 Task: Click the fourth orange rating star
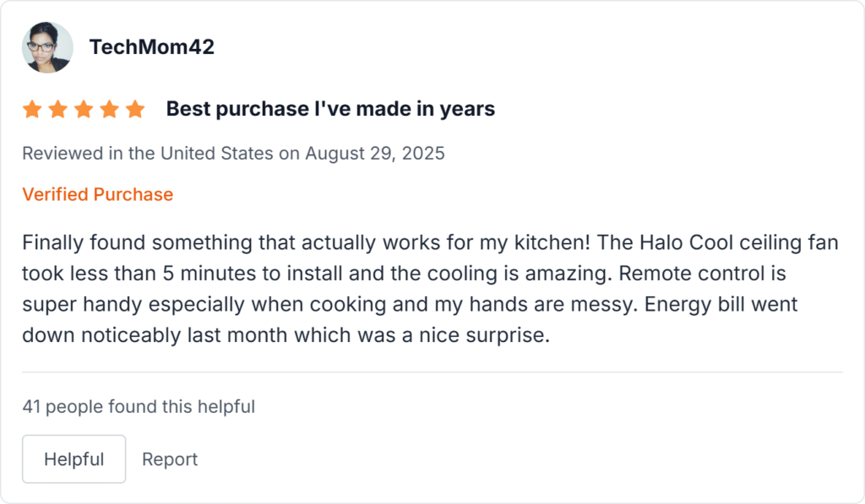click(109, 109)
